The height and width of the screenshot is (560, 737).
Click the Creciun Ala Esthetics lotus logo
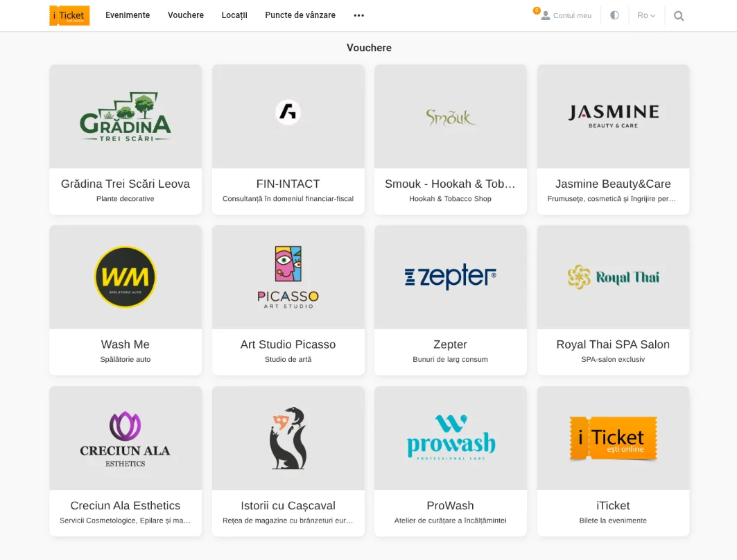[x=125, y=439]
